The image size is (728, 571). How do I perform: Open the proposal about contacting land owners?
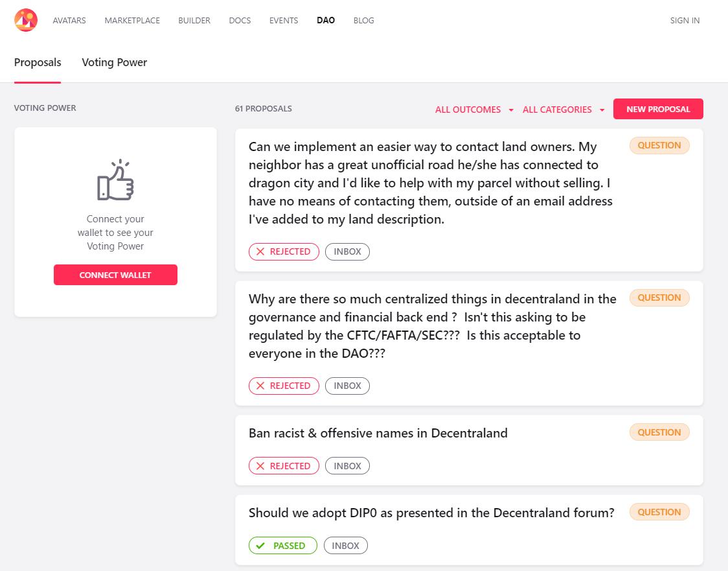pyautogui.click(x=431, y=183)
